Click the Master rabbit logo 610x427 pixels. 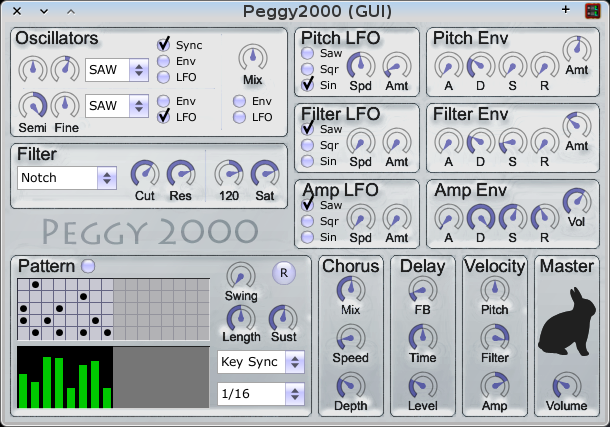click(567, 322)
